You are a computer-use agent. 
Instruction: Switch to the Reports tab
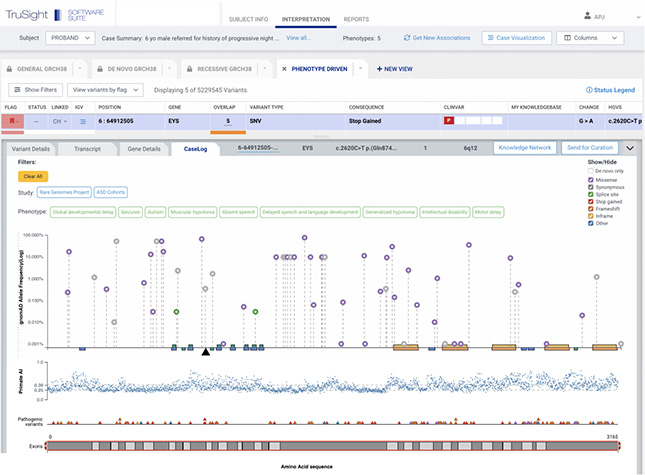[355, 19]
